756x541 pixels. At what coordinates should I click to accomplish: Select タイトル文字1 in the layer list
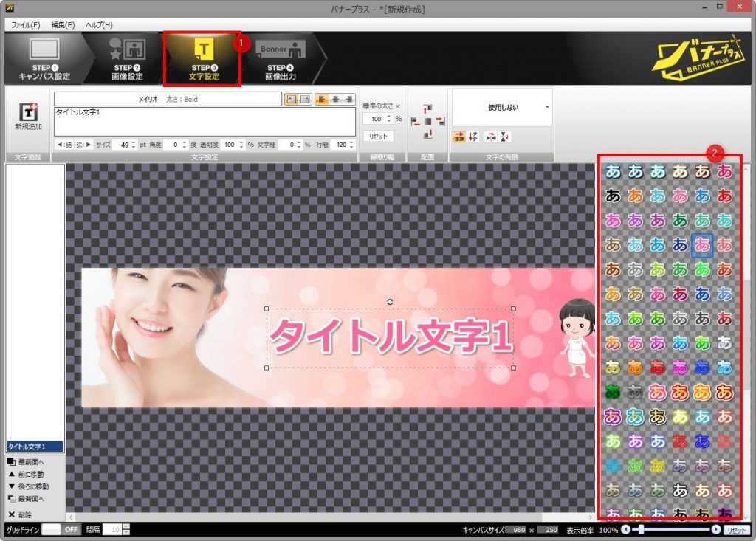click(x=35, y=447)
